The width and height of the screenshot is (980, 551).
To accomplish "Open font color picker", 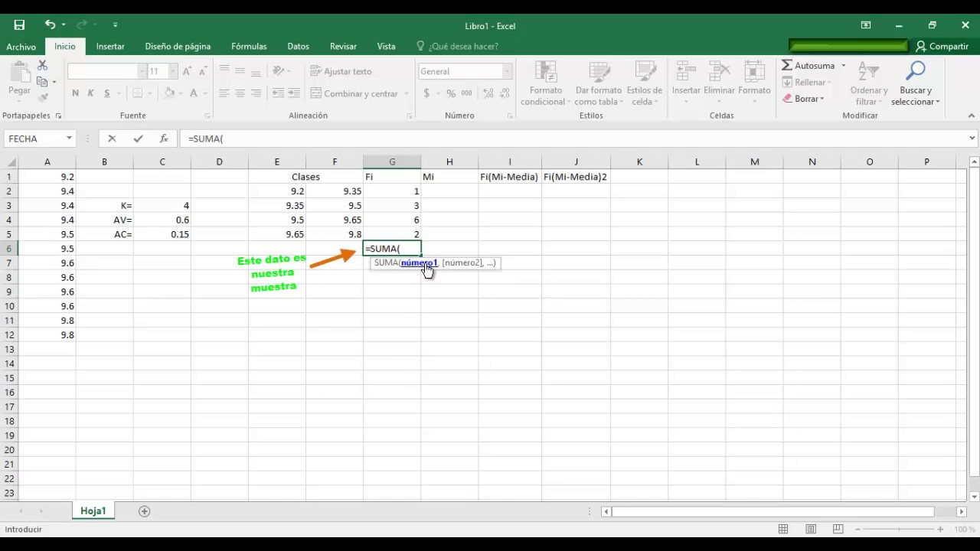I will (x=194, y=93).
